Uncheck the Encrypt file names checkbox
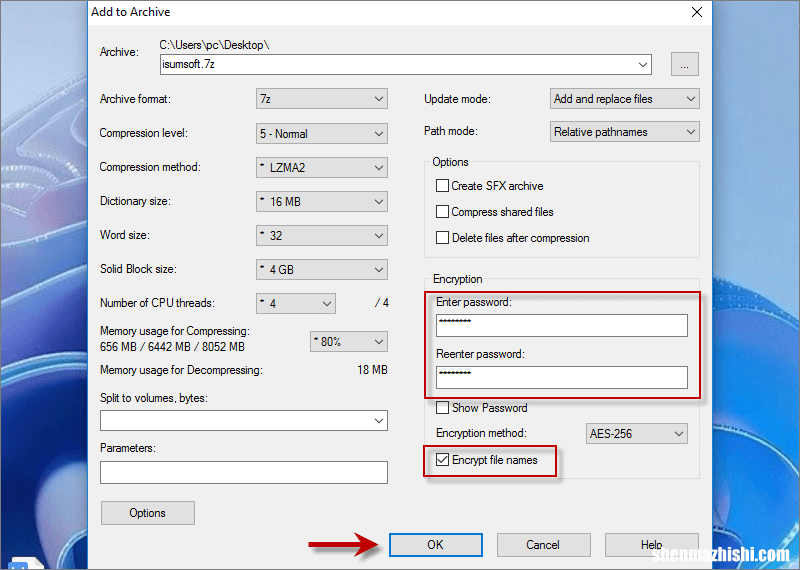800x570 pixels. [442, 460]
